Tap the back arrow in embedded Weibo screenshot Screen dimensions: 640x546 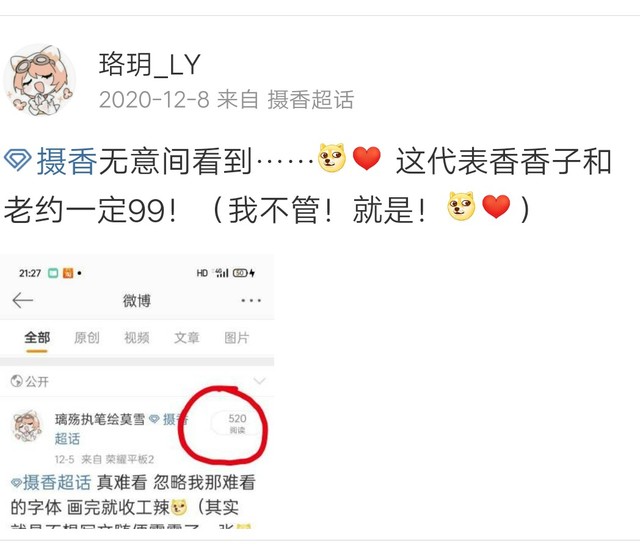22,300
